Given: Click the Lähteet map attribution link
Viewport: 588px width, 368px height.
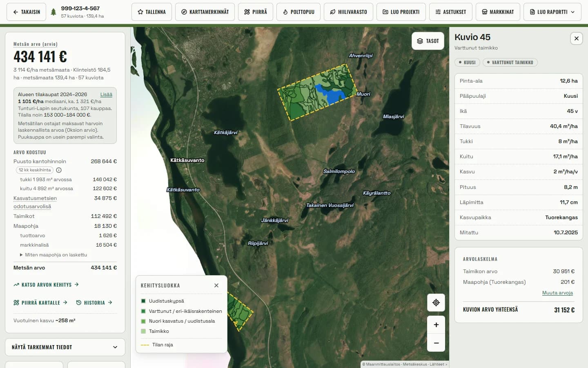Looking at the screenshot, I should coord(438,364).
